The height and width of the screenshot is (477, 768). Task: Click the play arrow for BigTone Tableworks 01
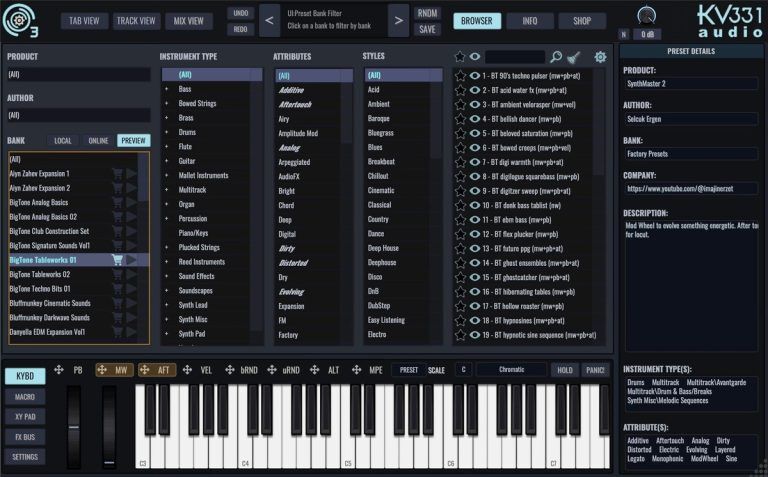(131, 260)
